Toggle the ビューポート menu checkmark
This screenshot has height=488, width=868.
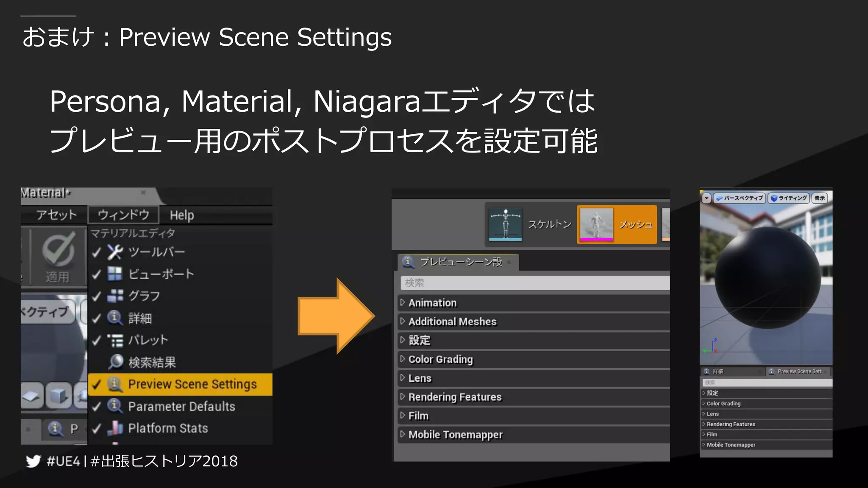point(97,274)
